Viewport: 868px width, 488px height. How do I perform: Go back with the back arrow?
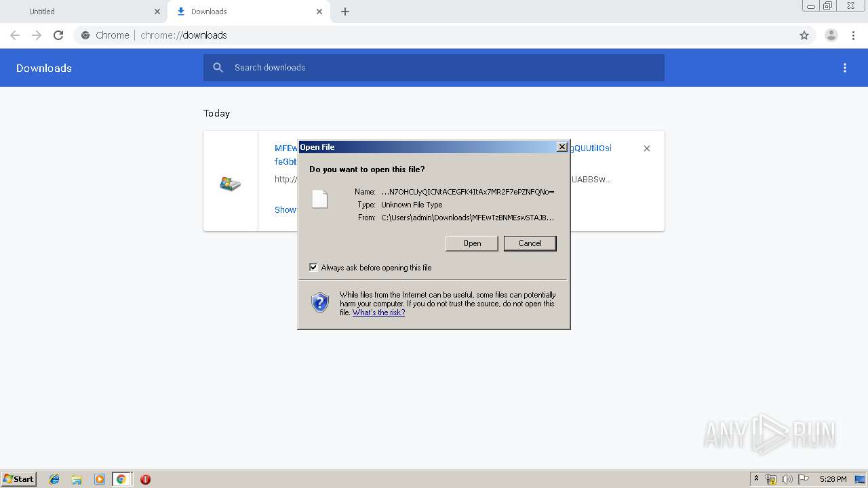15,35
